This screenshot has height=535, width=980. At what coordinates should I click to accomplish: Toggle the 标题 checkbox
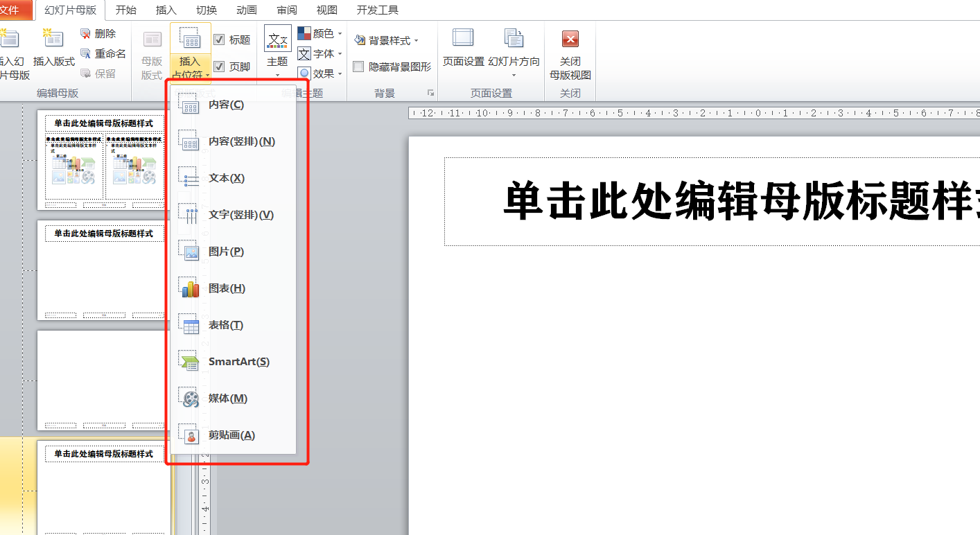click(219, 40)
